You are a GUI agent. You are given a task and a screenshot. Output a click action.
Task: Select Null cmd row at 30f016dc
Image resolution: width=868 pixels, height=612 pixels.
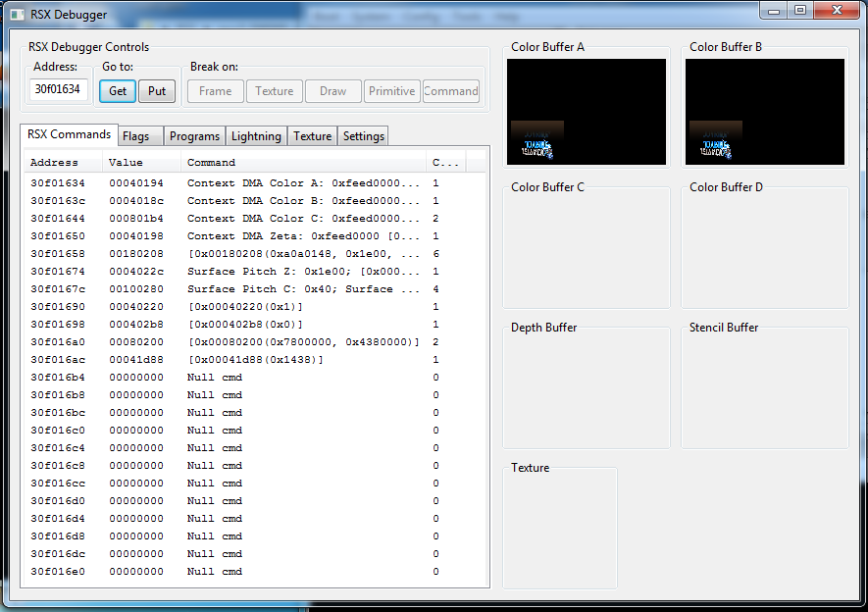(255, 554)
